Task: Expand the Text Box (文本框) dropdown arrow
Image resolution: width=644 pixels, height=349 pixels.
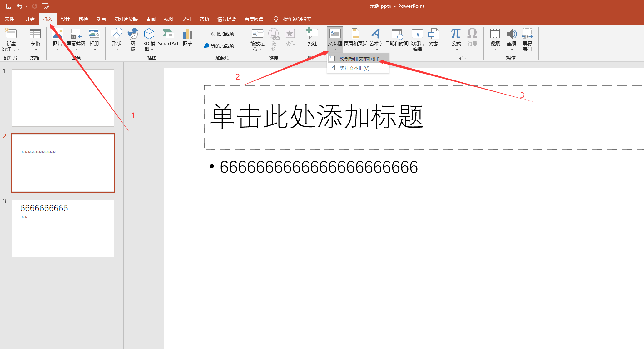Action: click(335, 50)
